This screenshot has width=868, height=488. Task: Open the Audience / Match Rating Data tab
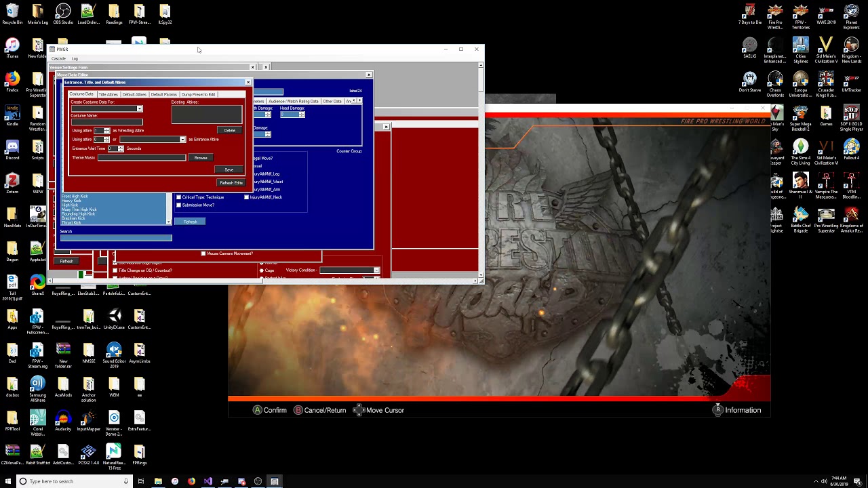click(294, 102)
